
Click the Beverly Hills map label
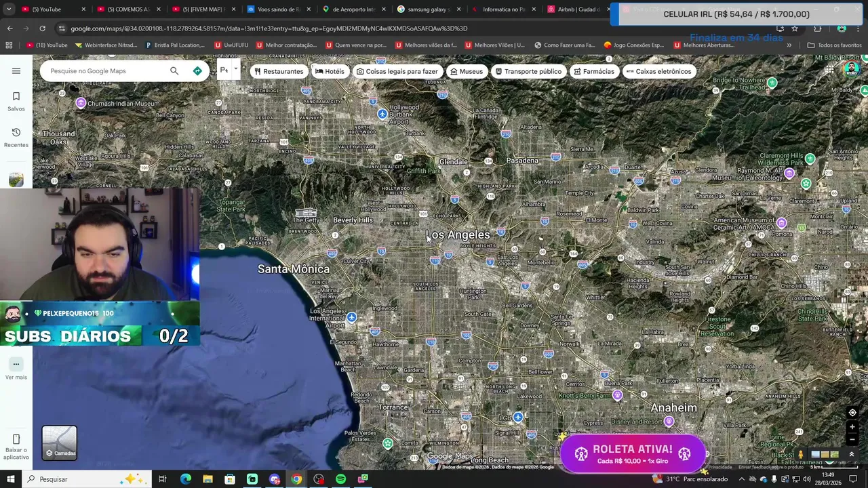point(353,220)
